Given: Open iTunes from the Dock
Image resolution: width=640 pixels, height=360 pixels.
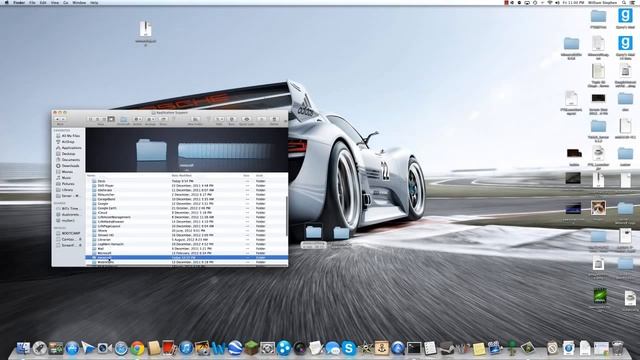Looking at the screenshot, I should point(186,348).
